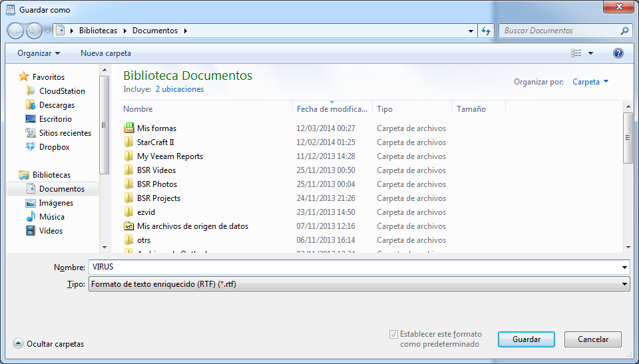This screenshot has width=639, height=364.
Task: Open the Nombre filename history dropdown arrow
Action: [x=624, y=268]
